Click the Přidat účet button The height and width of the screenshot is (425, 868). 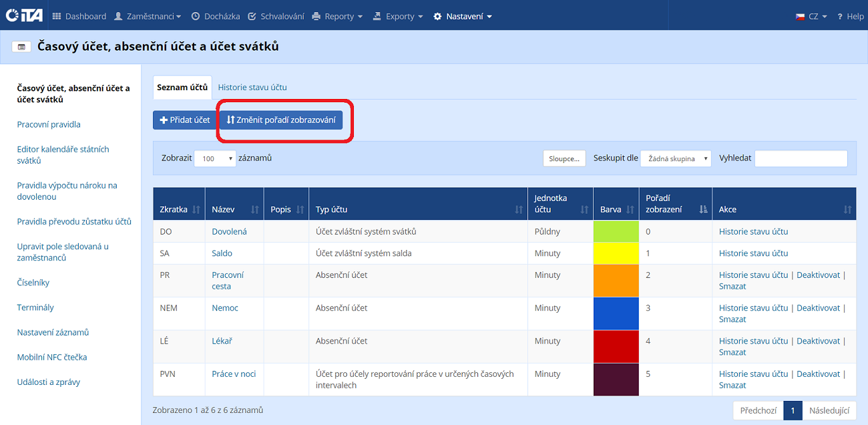185,120
